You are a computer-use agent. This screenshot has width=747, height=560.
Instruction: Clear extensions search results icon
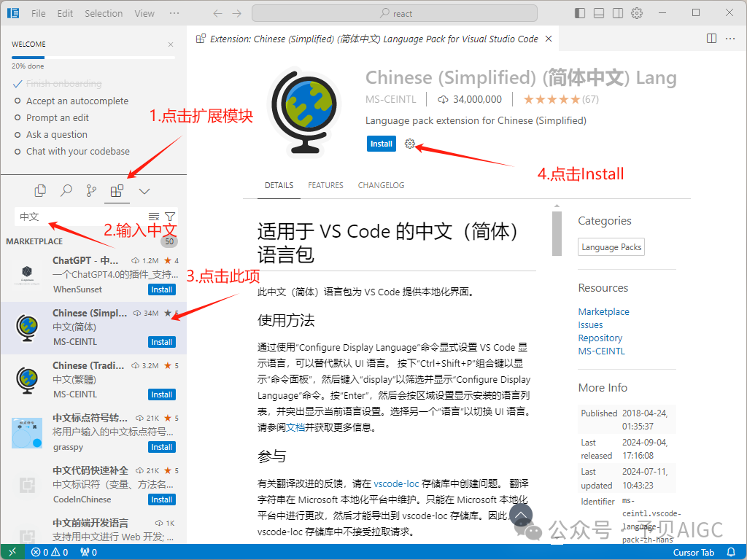point(153,217)
